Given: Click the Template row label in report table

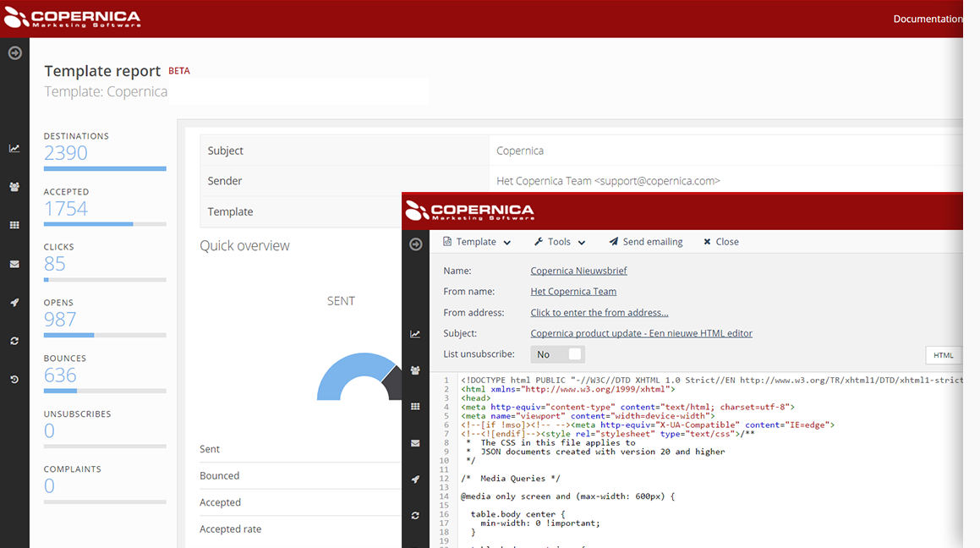Looking at the screenshot, I should (x=230, y=211).
